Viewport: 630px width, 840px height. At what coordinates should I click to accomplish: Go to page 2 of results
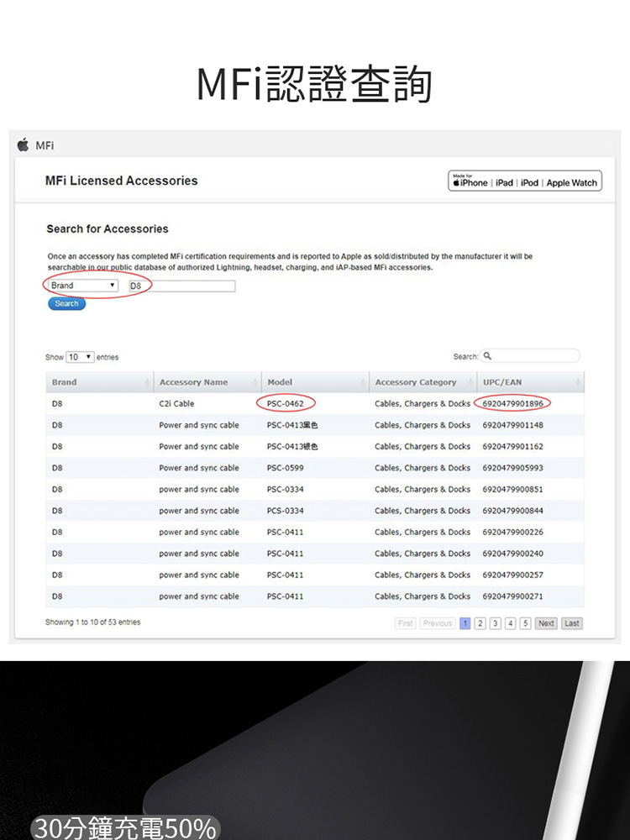480,623
